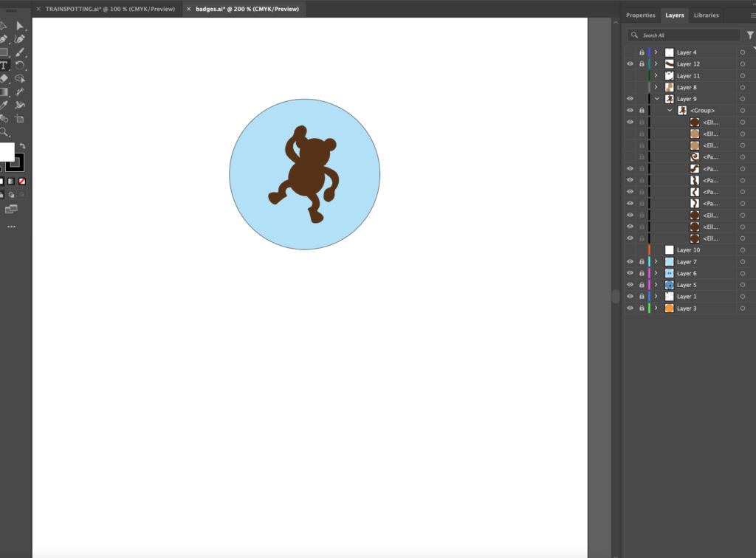Expand Layer 6 with its chevron
Screen dimensions: 756x558
coord(656,273)
